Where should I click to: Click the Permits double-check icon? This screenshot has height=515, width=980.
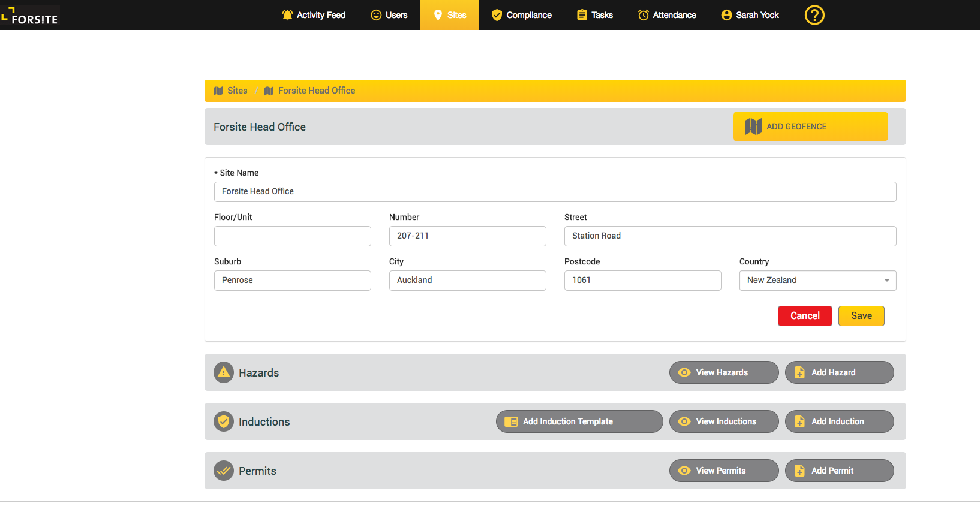[x=224, y=471]
